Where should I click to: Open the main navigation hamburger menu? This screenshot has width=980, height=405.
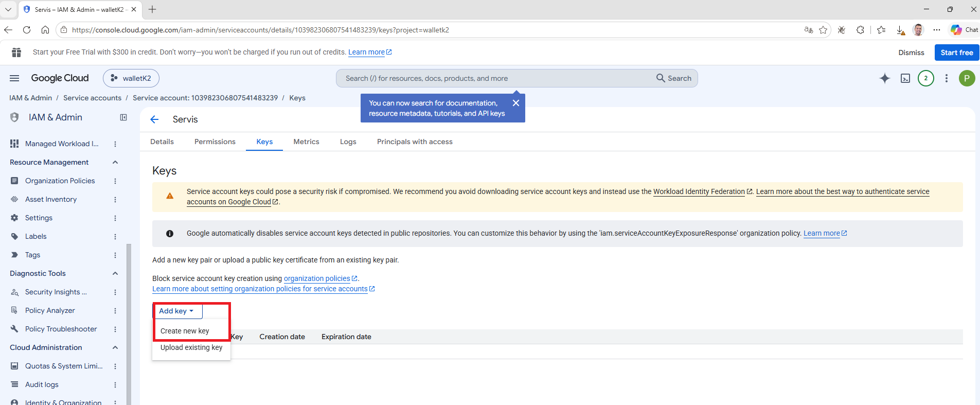tap(14, 78)
